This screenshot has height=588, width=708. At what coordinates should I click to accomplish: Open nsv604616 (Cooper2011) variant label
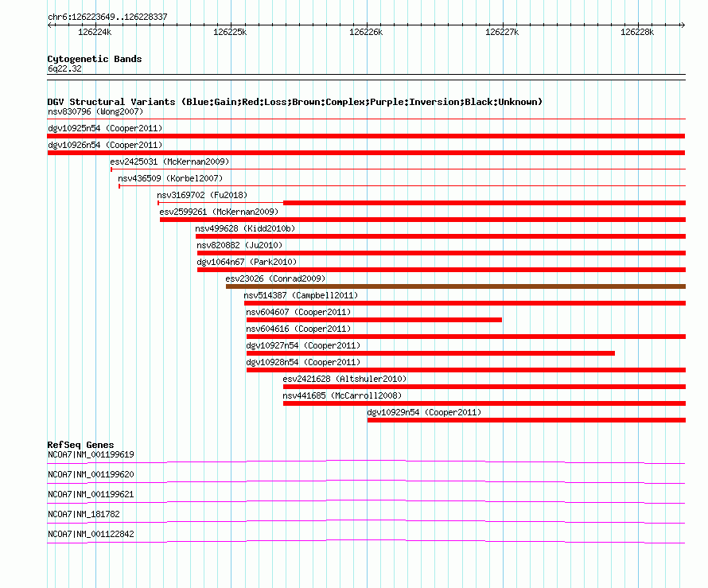coord(298,329)
